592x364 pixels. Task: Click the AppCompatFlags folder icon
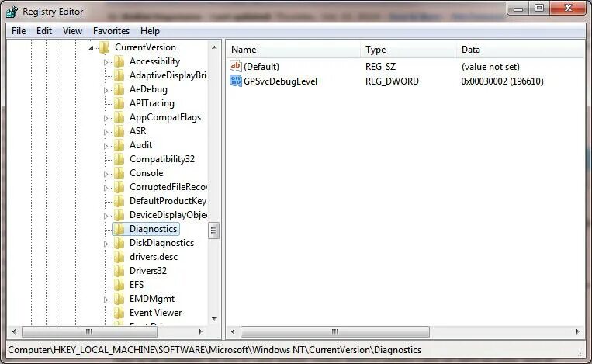point(119,117)
